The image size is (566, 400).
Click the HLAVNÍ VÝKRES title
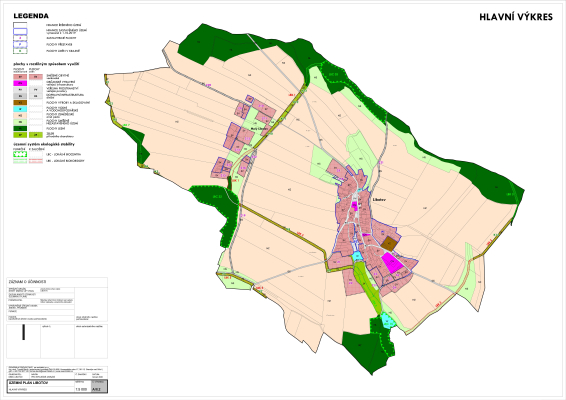[516, 17]
